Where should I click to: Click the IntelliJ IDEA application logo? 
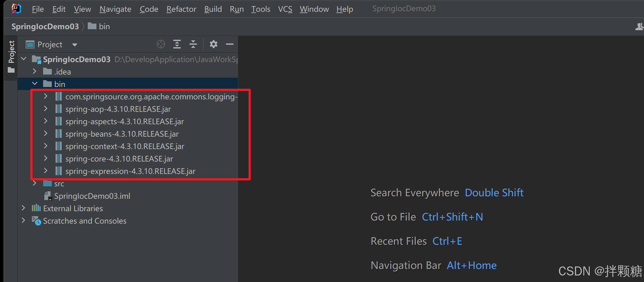(16, 9)
